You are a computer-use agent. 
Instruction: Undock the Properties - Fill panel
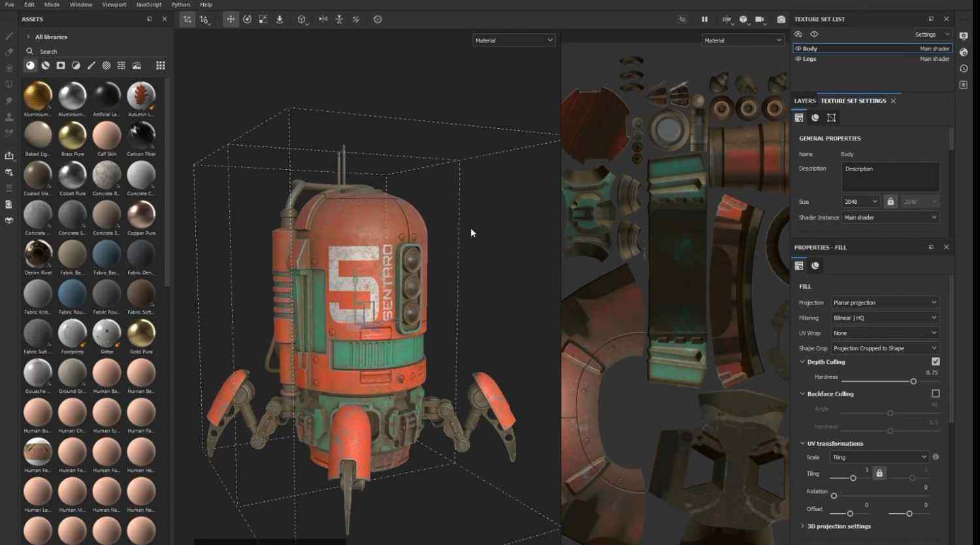[x=931, y=247]
